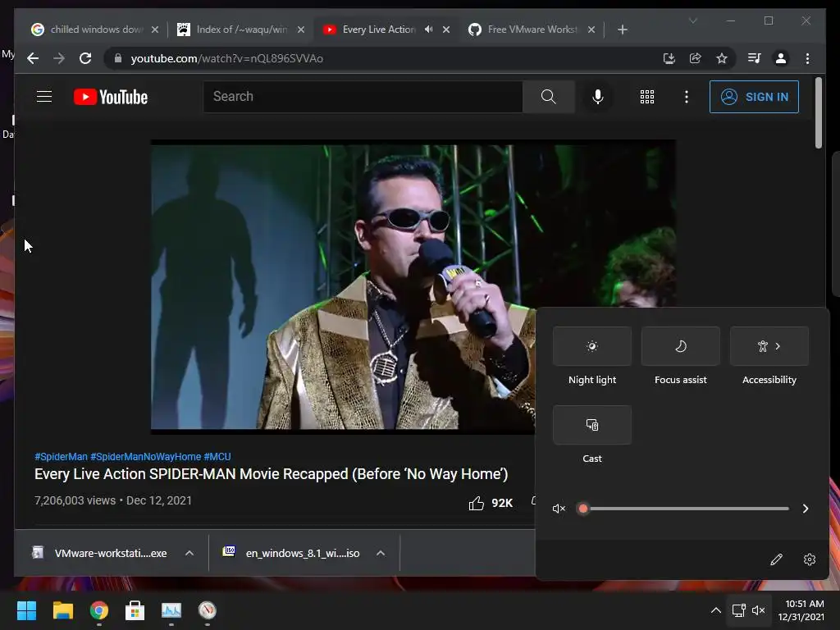Open the resource monitor app on taskbar

(x=171, y=610)
